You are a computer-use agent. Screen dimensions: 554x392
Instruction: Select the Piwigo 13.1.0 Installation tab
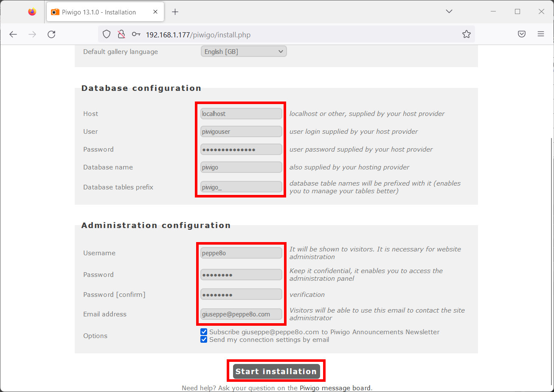coord(105,12)
